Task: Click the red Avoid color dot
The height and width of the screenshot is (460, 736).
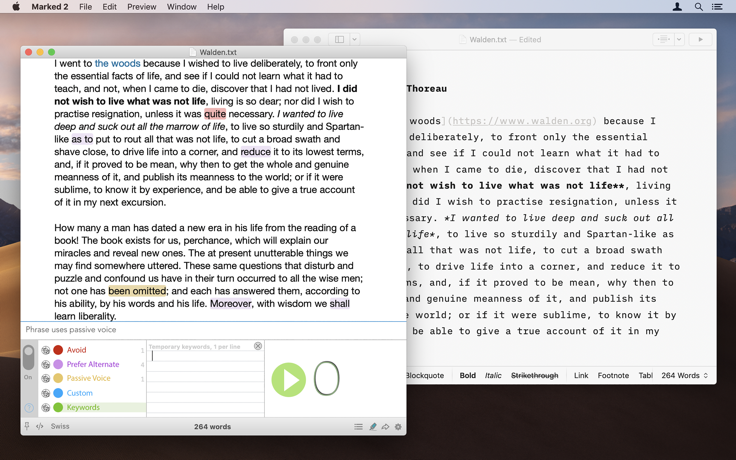Action: point(58,350)
